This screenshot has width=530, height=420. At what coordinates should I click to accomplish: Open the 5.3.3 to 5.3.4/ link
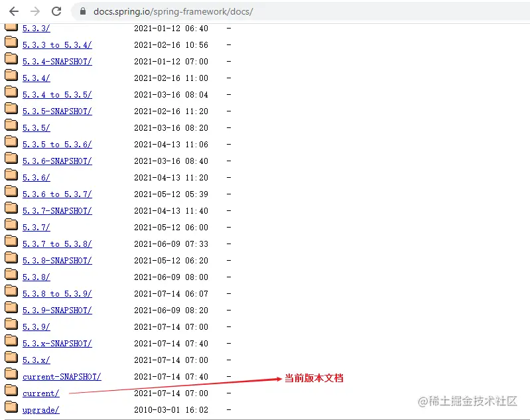coord(57,45)
